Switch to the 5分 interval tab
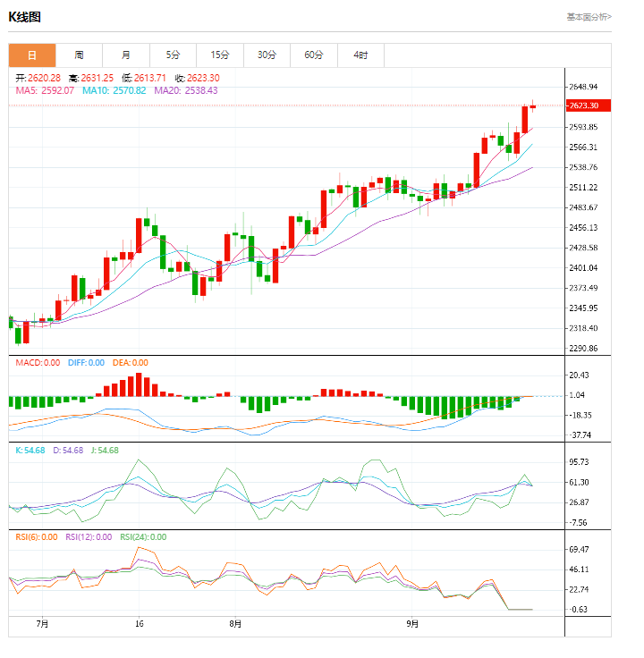This screenshot has height=658, width=644. click(172, 55)
